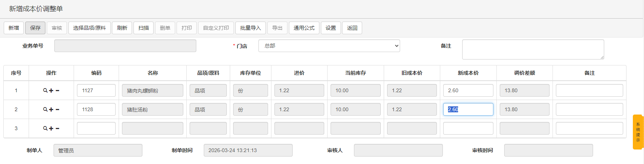Click the 保存 save button

pyautogui.click(x=35, y=28)
